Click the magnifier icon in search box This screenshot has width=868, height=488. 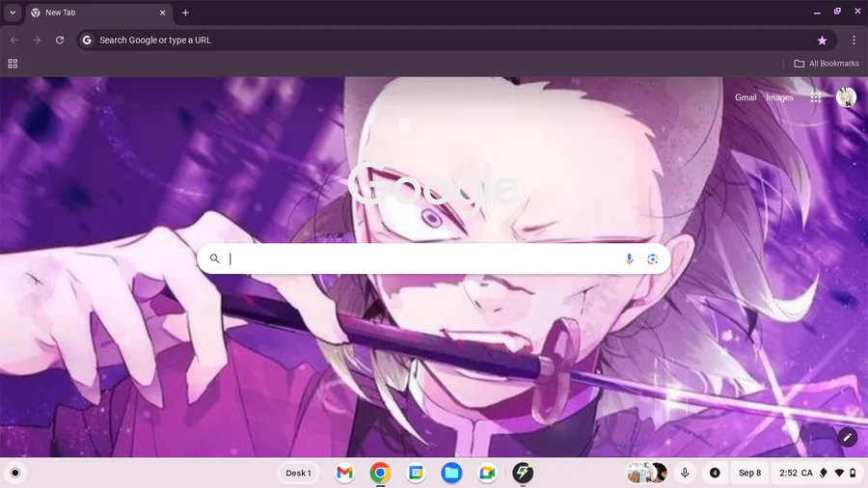215,258
